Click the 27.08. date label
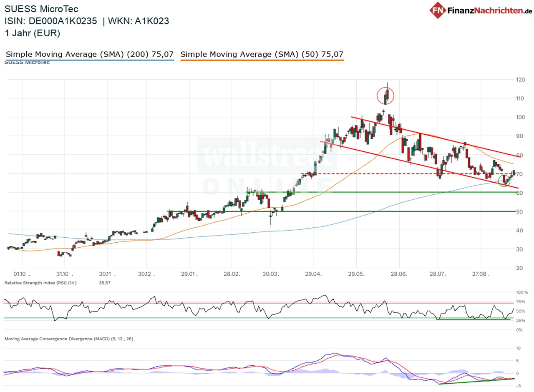 click(x=481, y=274)
